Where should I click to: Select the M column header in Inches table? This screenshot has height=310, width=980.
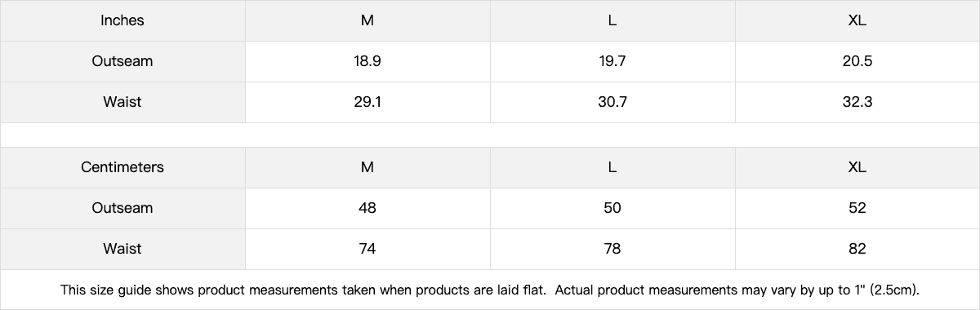click(x=367, y=20)
